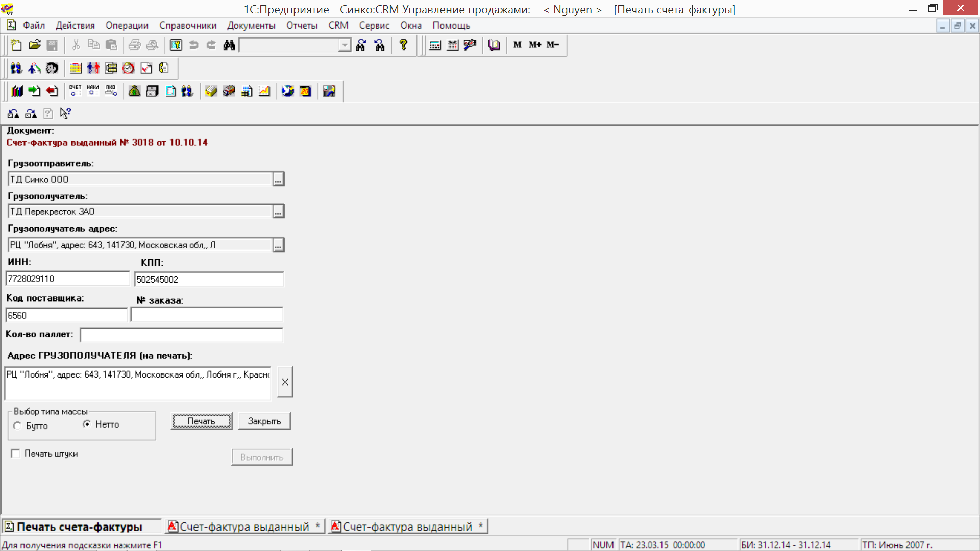Open Грузополучатель адрес selection ellipsis button
This screenshot has height=551, width=980.
point(278,245)
